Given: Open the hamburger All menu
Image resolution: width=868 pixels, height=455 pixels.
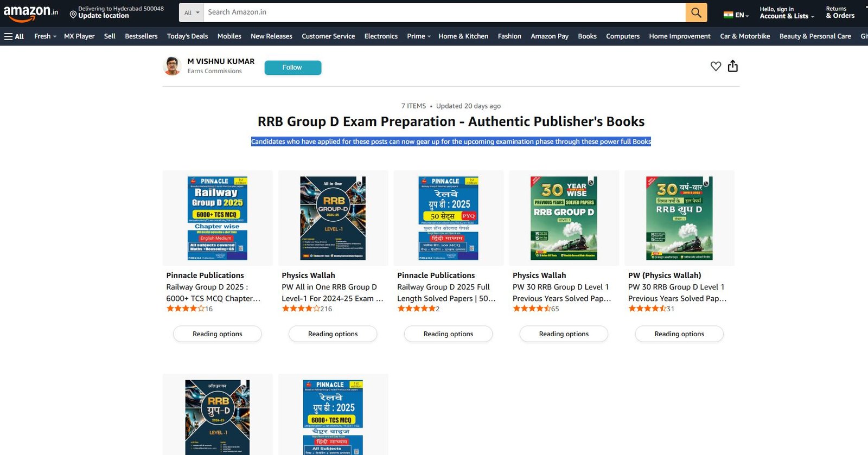Looking at the screenshot, I should [14, 36].
